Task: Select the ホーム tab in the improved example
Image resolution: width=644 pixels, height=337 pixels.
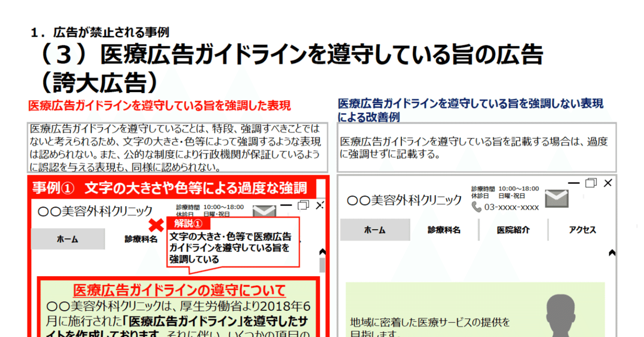Action: [374, 229]
